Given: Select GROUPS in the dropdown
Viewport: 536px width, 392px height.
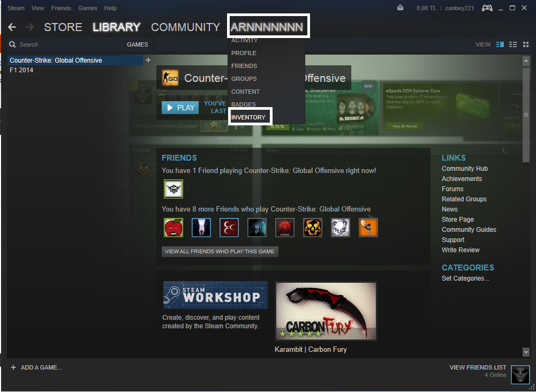Looking at the screenshot, I should click(x=244, y=79).
